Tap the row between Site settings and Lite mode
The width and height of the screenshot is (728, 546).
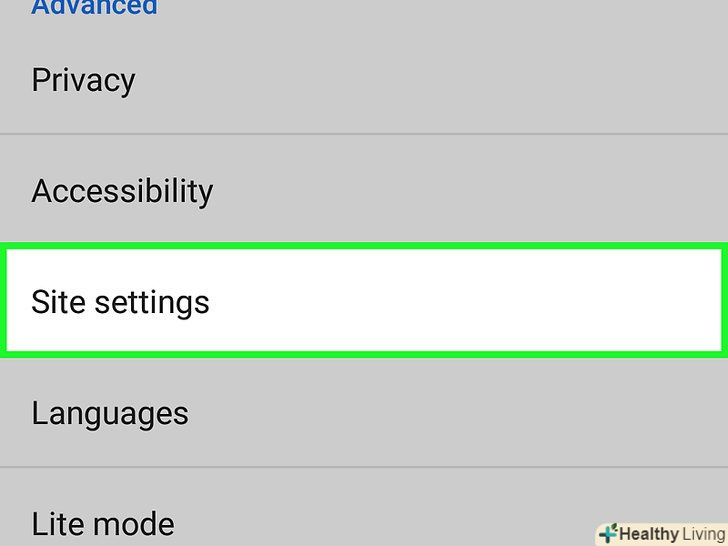coord(364,413)
